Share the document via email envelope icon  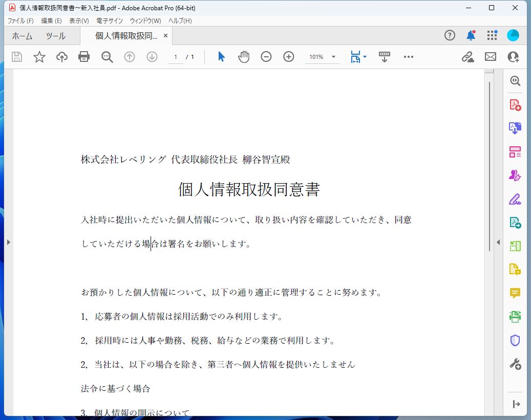point(490,57)
